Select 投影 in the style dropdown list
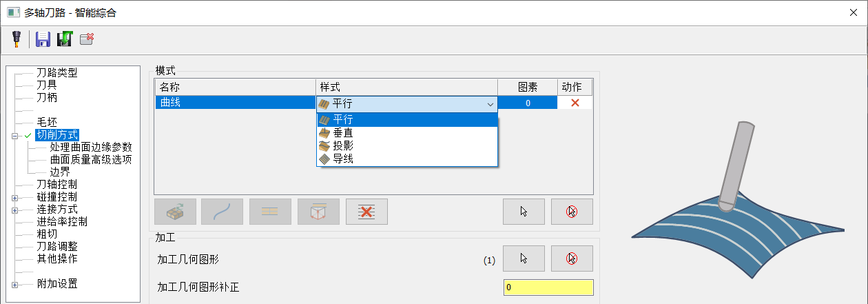Viewport: 868px width, 304px height. coord(343,146)
